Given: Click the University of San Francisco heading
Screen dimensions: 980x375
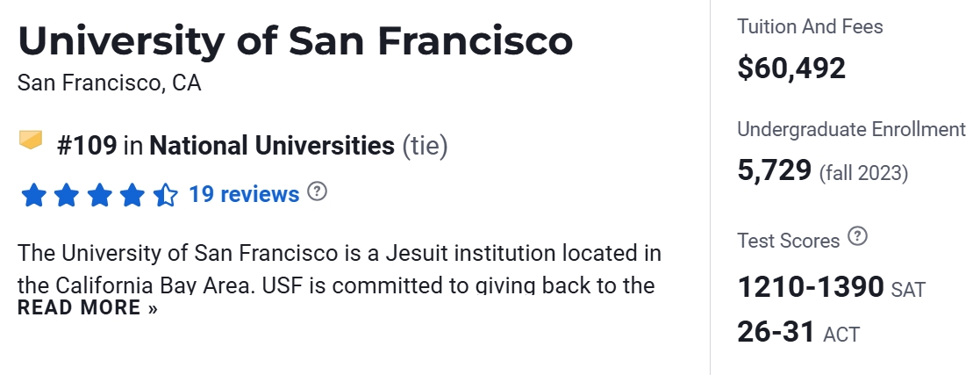Looking at the screenshot, I should 295,40.
